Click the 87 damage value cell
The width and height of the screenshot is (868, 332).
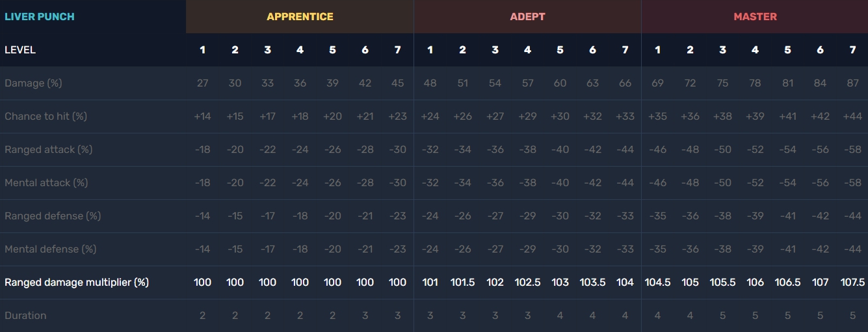click(852, 83)
